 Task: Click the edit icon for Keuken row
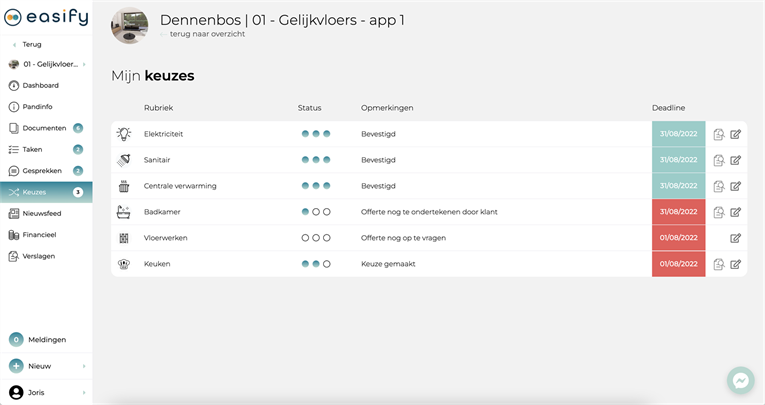coord(736,264)
